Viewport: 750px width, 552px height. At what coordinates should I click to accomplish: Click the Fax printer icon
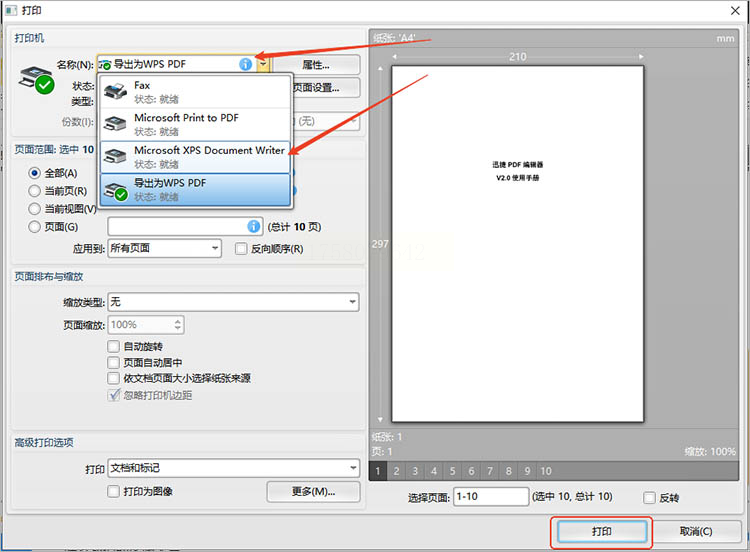click(115, 91)
